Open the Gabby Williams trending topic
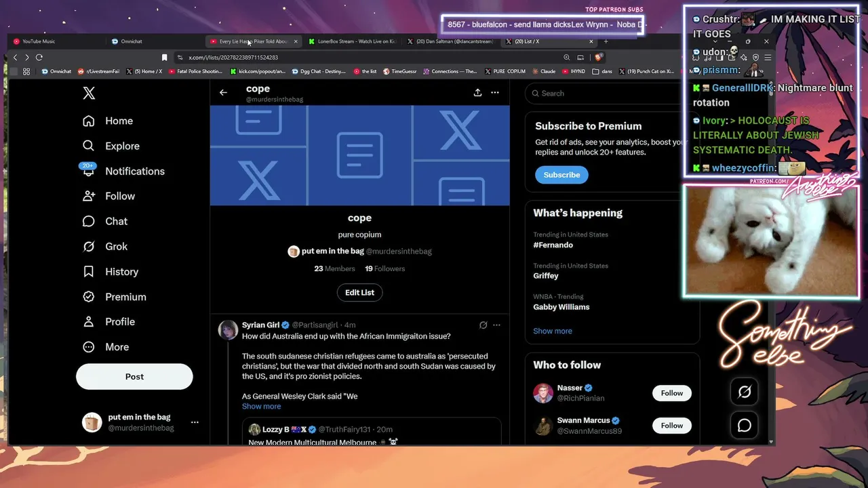The image size is (868, 488). pos(561,307)
